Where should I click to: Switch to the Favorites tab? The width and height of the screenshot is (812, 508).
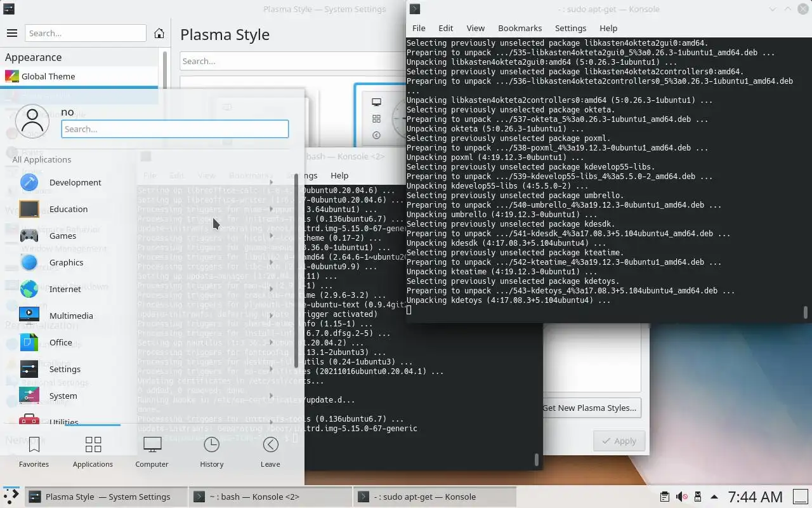[x=34, y=452]
